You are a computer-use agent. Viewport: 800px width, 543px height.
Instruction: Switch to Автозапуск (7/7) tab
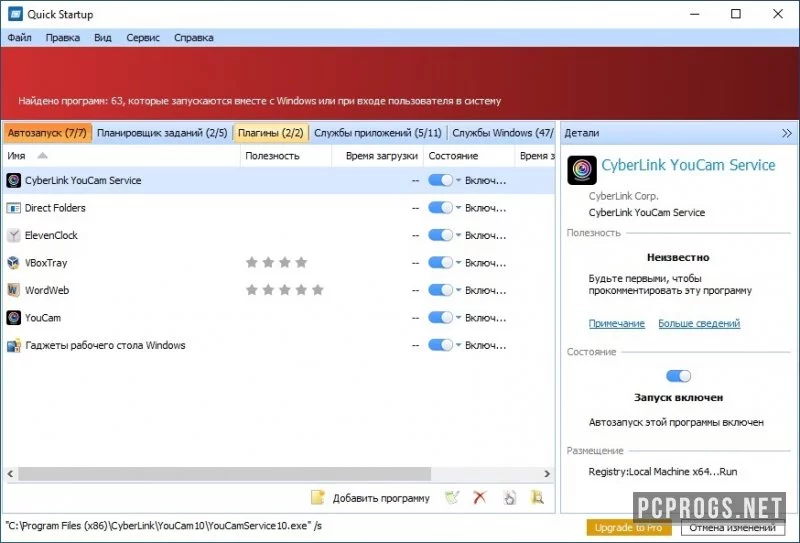47,133
